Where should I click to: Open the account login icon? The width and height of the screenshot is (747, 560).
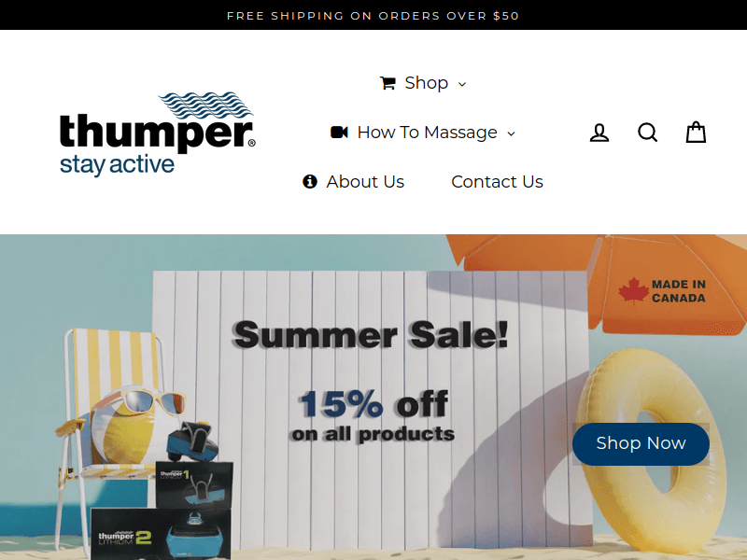pyautogui.click(x=599, y=133)
